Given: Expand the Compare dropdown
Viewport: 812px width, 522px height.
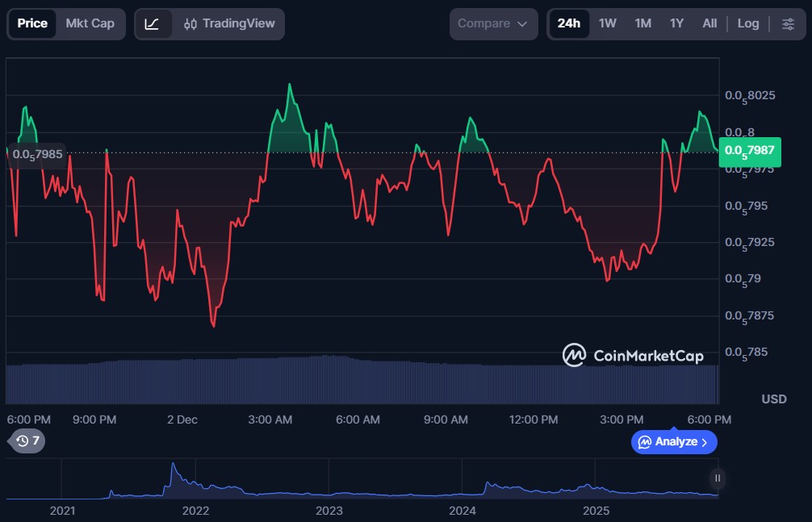Looking at the screenshot, I should tap(493, 24).
